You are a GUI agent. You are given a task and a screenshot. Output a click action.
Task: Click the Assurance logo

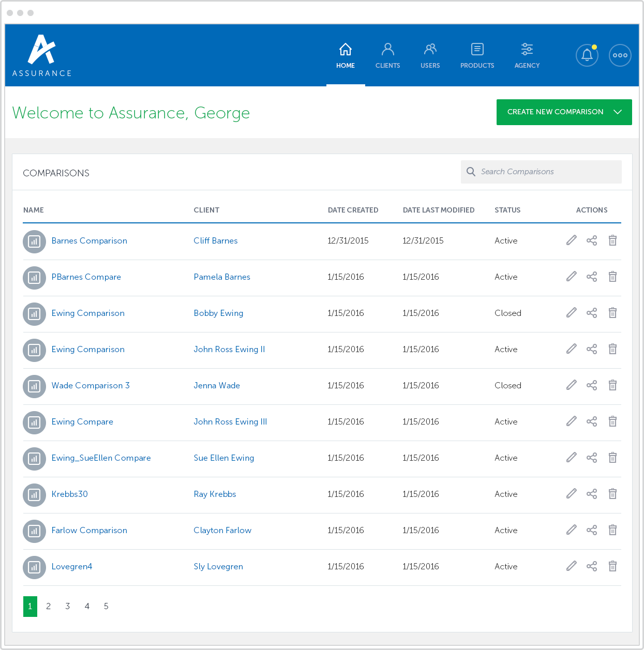pyautogui.click(x=42, y=56)
